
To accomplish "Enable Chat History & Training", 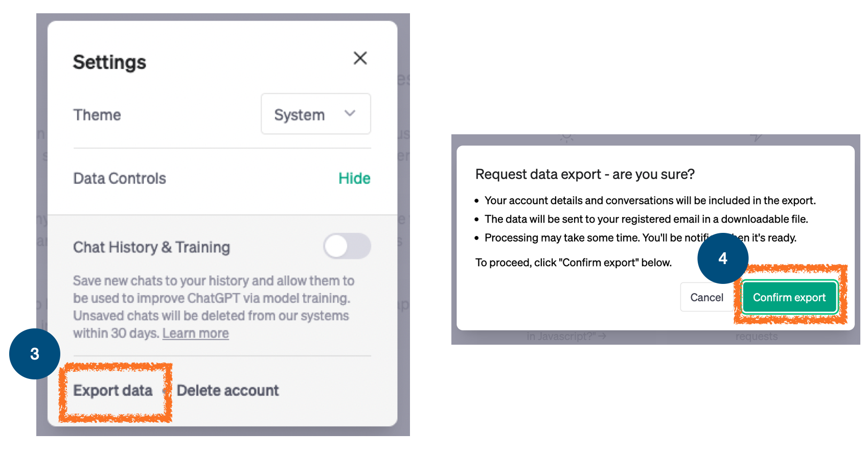I will (x=347, y=246).
